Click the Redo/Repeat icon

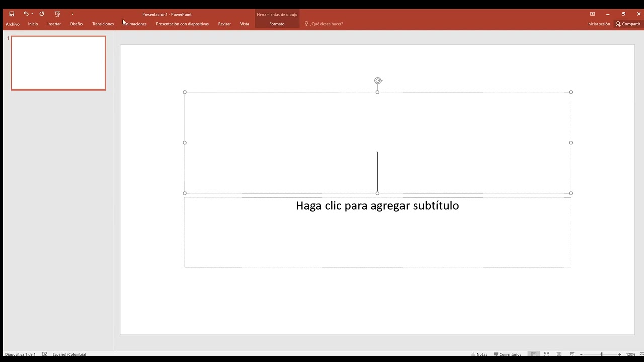[x=42, y=14]
